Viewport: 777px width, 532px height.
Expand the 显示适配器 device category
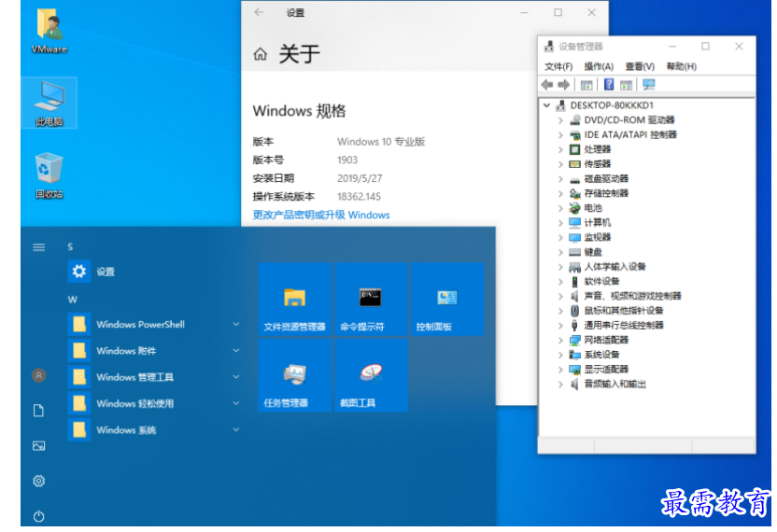[560, 370]
